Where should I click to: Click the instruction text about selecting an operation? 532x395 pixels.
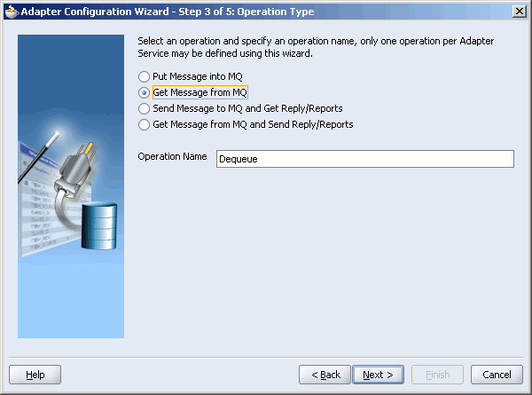[316, 47]
